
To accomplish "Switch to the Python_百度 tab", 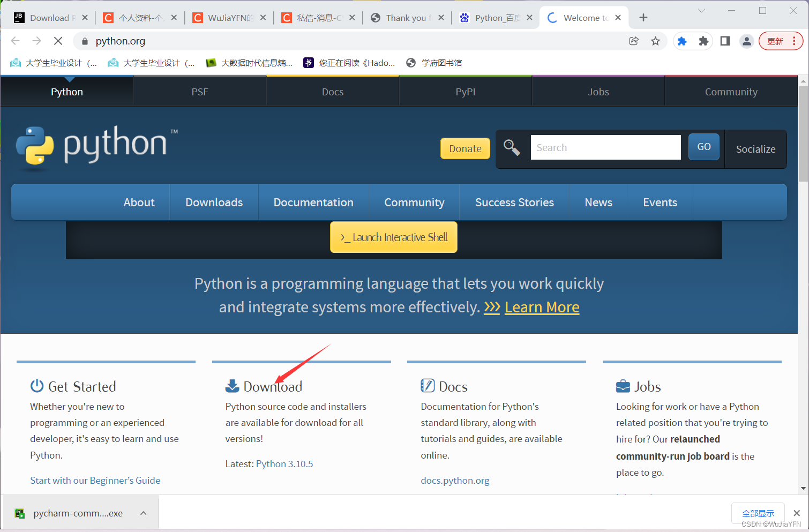I will point(497,18).
